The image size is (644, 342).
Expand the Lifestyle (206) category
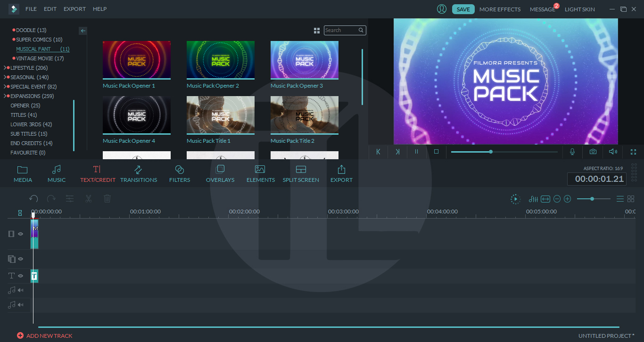(x=5, y=68)
